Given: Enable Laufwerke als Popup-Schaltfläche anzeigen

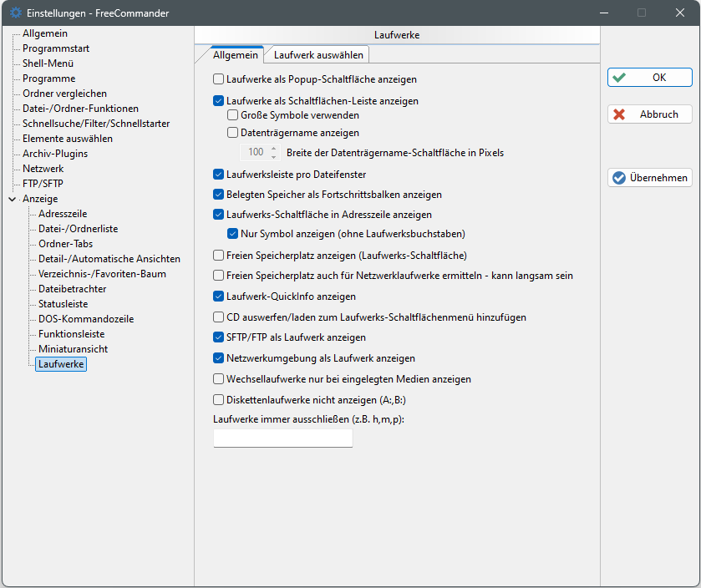Looking at the screenshot, I should (x=219, y=79).
